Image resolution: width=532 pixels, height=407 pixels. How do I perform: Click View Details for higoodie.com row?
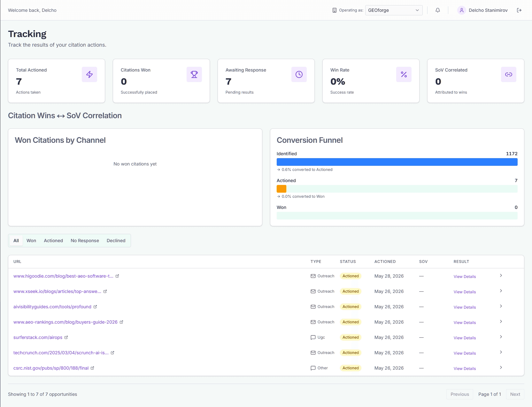click(x=465, y=277)
